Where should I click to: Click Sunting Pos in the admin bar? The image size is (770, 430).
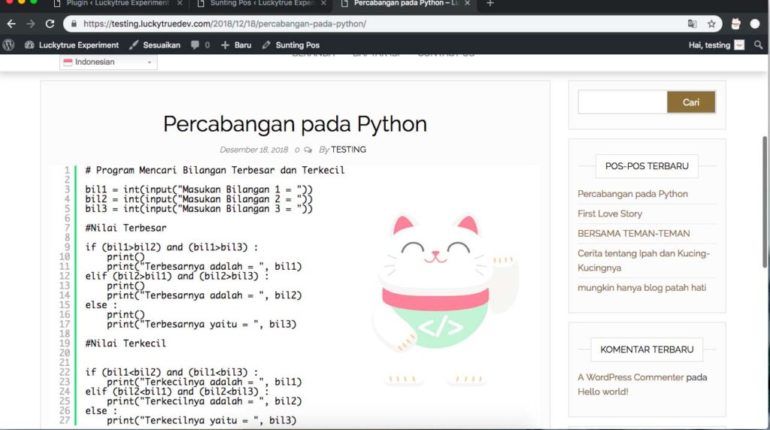[x=291, y=45]
